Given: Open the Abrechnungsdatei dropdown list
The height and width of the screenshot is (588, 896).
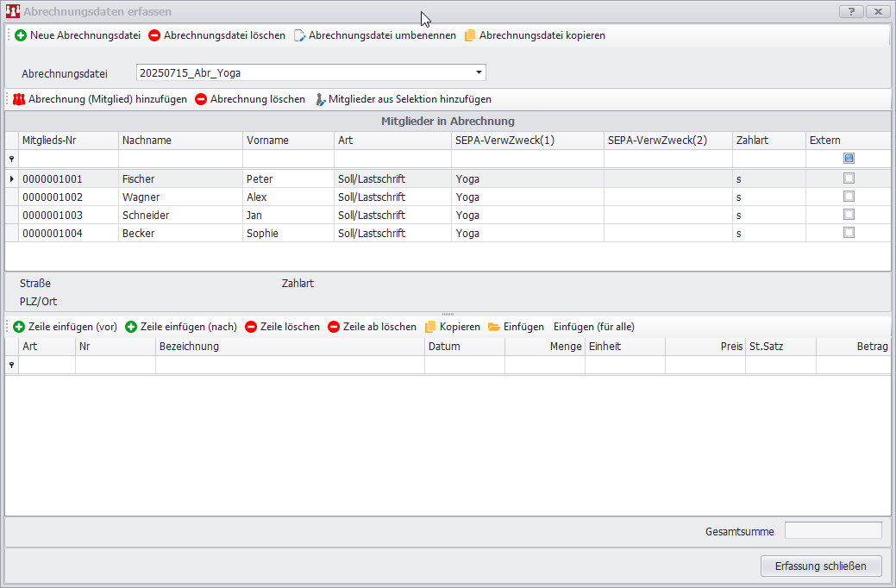Looking at the screenshot, I should pos(479,72).
